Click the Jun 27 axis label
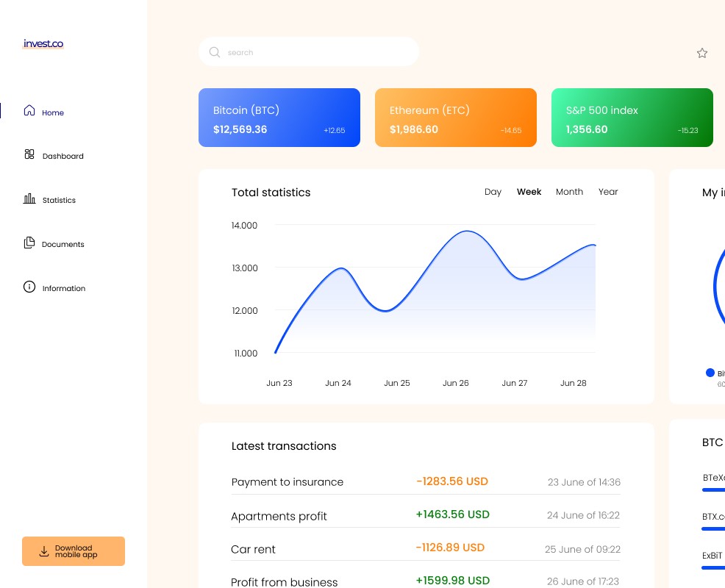This screenshot has height=588, width=725. (x=515, y=383)
